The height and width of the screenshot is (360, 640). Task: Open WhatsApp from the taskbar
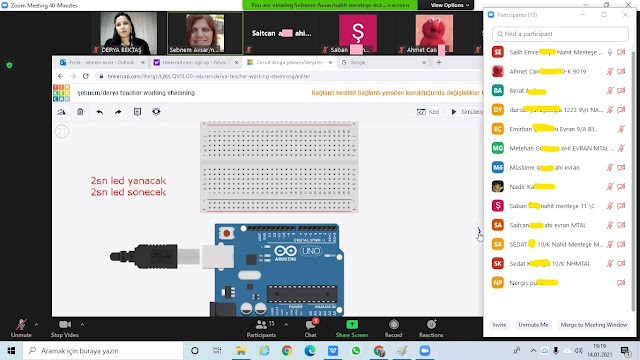356,351
